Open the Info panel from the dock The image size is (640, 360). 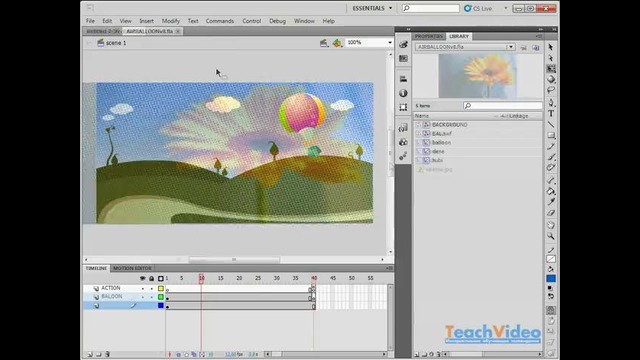click(403, 93)
